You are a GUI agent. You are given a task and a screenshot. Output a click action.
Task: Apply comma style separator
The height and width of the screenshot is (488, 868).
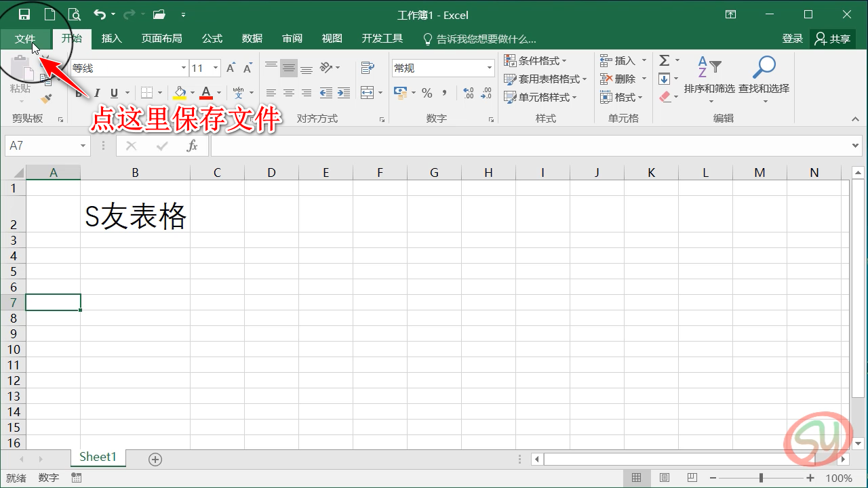point(445,93)
